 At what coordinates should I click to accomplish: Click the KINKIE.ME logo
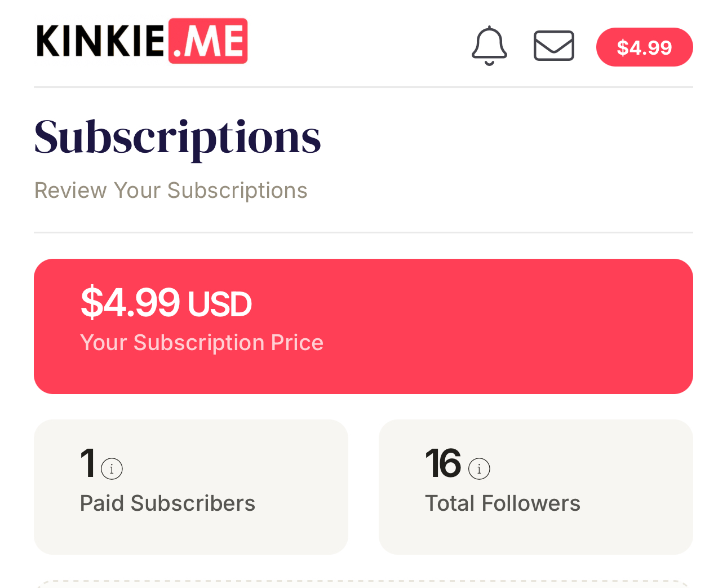coord(142,41)
